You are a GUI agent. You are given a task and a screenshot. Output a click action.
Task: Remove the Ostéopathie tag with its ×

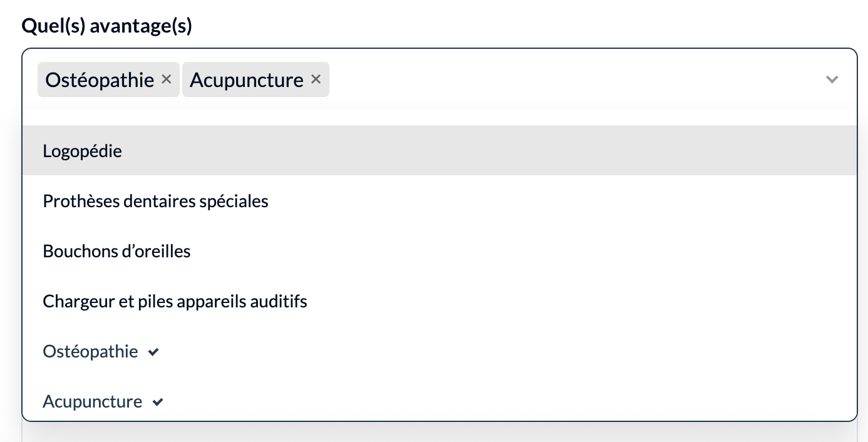[x=166, y=80]
